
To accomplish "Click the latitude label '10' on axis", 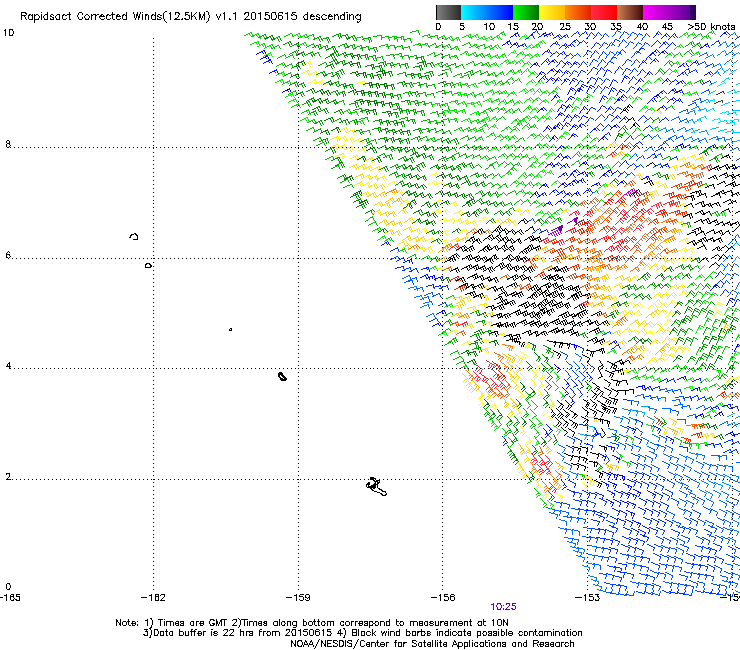I will (8, 33).
